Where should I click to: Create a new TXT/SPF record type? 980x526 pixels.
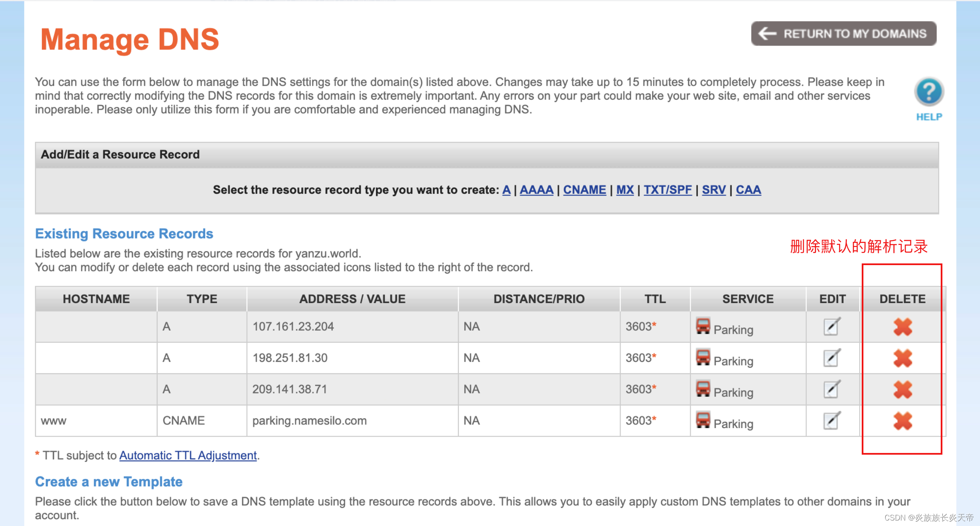click(x=667, y=190)
